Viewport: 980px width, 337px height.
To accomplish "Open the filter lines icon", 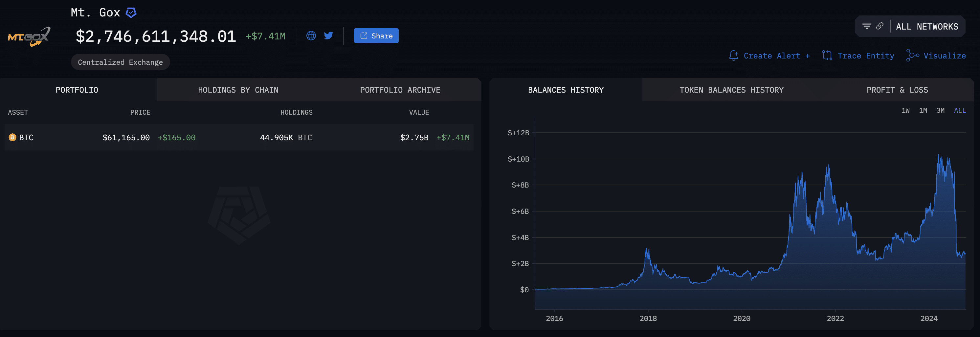I will click(866, 26).
